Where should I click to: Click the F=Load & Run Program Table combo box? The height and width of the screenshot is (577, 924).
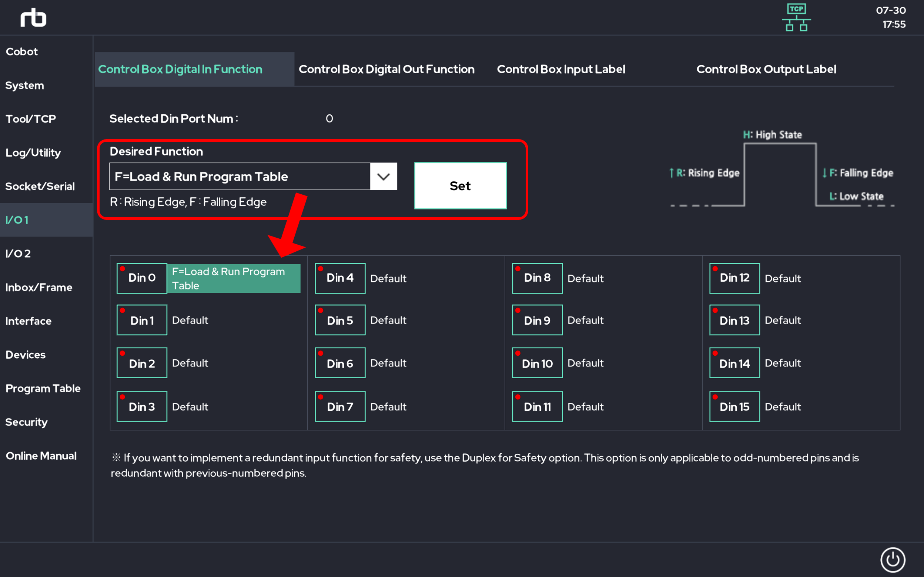[x=253, y=176]
